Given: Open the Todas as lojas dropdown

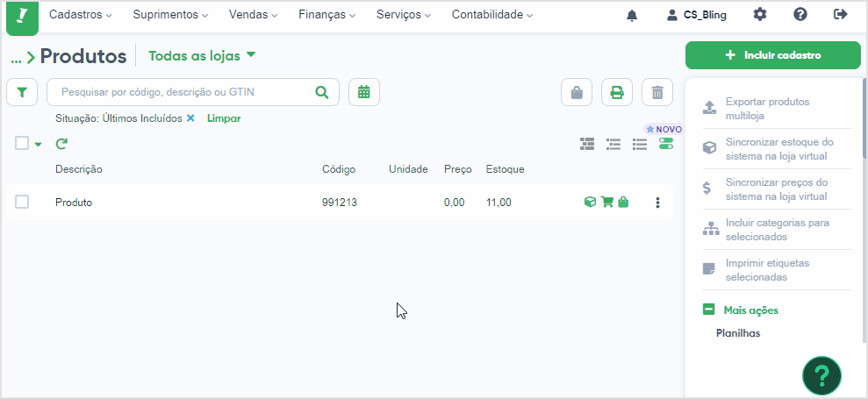Looking at the screenshot, I should point(202,56).
